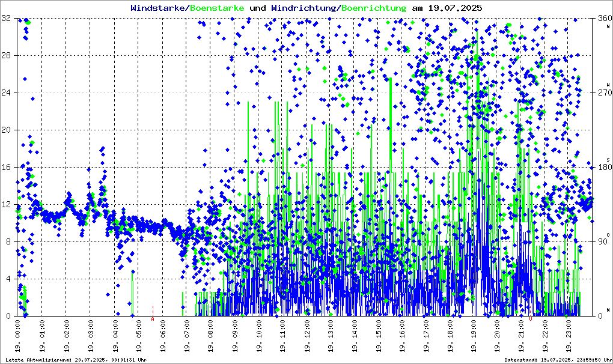
Task: Click the '19. 04:00' time axis label
Action: (115, 336)
